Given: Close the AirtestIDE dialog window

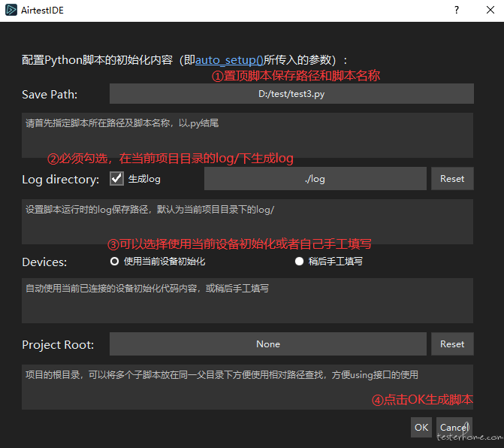Looking at the screenshot, I should tap(490, 10).
